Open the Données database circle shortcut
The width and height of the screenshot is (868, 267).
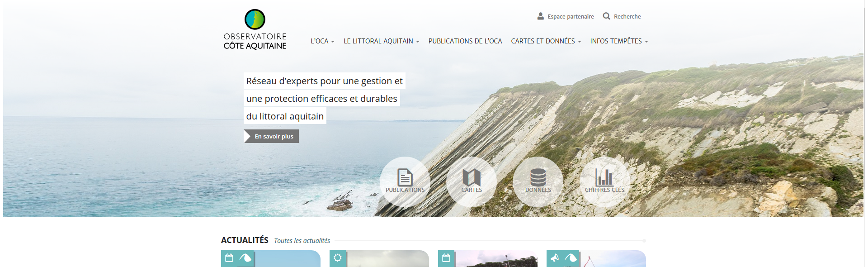click(x=538, y=182)
